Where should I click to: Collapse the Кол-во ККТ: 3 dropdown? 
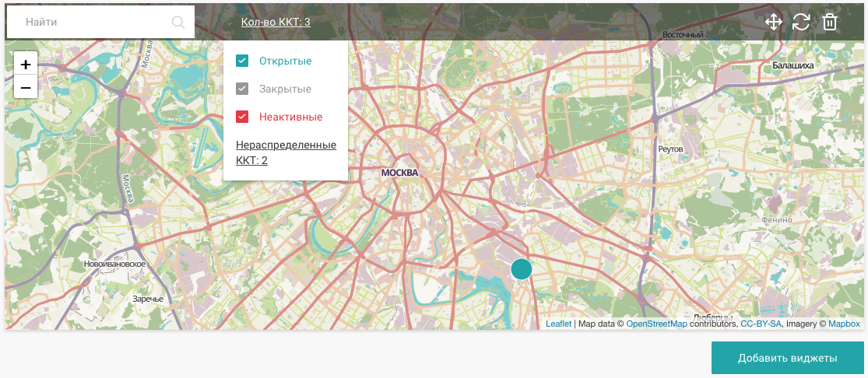[276, 22]
